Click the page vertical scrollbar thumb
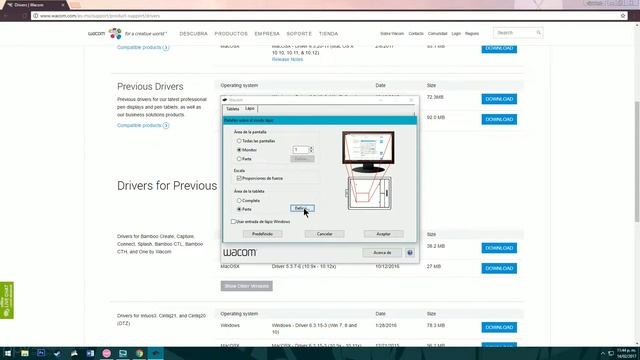The height and width of the screenshot is (360, 640). pos(637,161)
